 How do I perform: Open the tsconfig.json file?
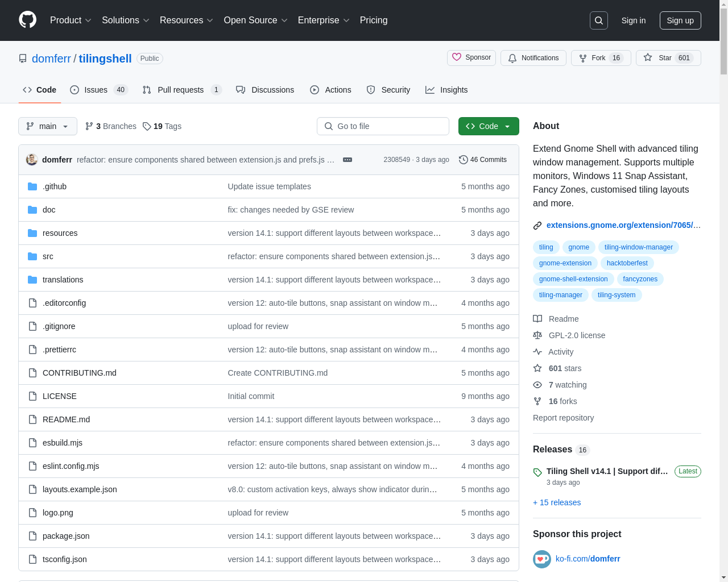coord(64,559)
